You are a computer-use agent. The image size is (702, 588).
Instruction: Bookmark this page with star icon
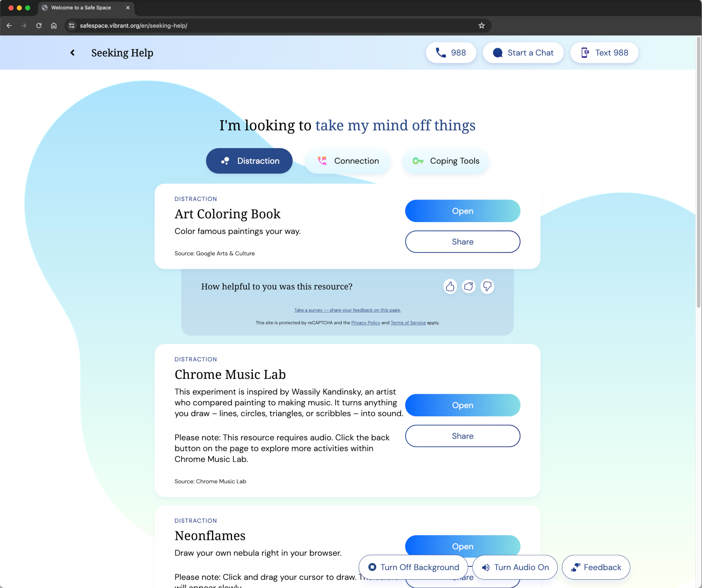pos(481,26)
